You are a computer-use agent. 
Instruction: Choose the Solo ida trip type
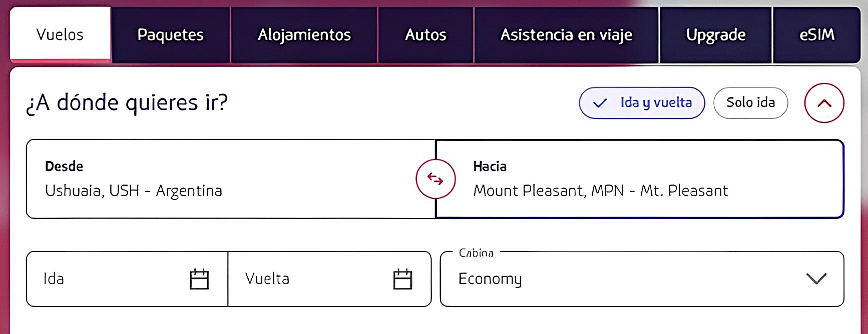(x=750, y=103)
